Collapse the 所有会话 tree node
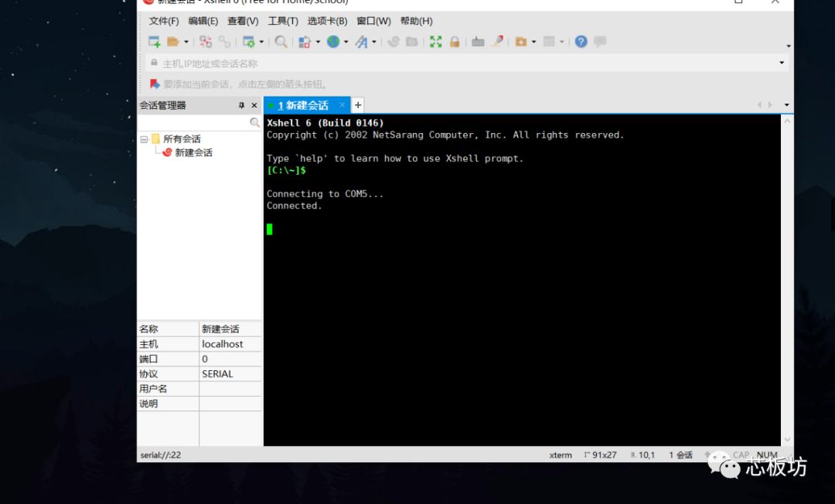The width and height of the screenshot is (835, 504). 144,139
